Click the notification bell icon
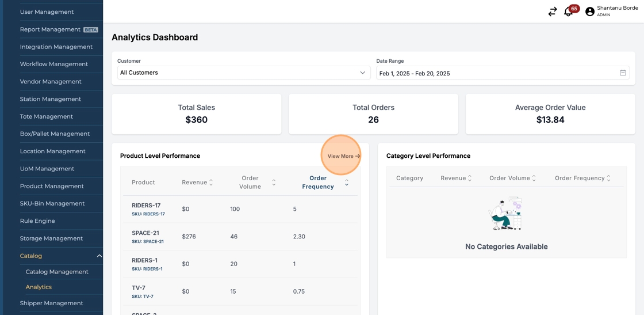 (568, 12)
